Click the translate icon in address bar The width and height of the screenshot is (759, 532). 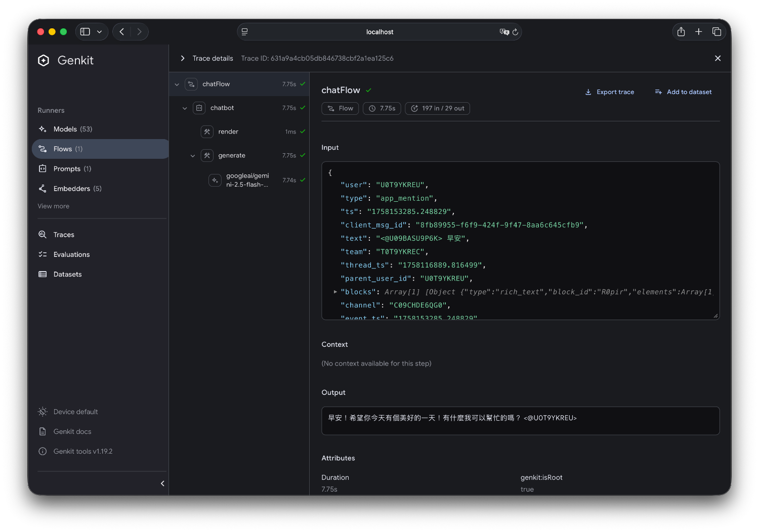pyautogui.click(x=504, y=32)
